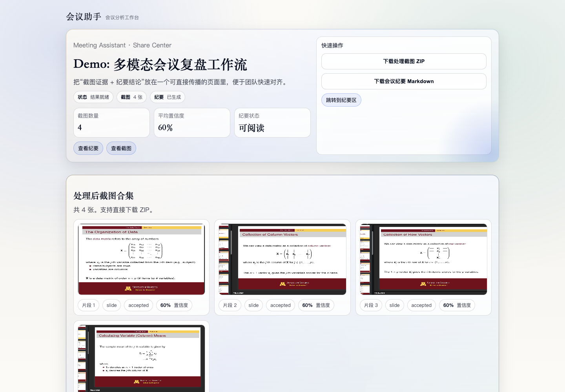Click 下载处理截图 ZIP button
This screenshot has height=392, width=565.
[404, 61]
